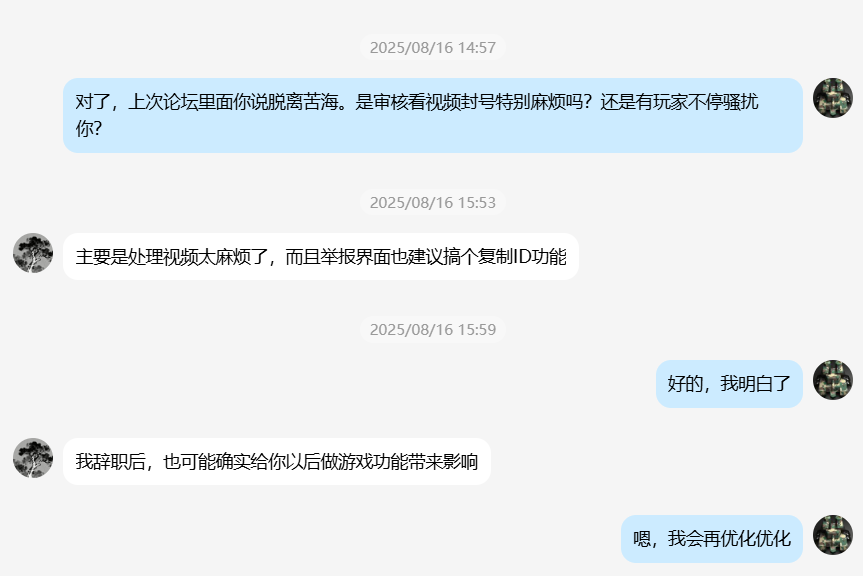This screenshot has height=576, width=863.
Task: Click the words 审核看视频封号 in the first bubble
Action: coord(434,102)
